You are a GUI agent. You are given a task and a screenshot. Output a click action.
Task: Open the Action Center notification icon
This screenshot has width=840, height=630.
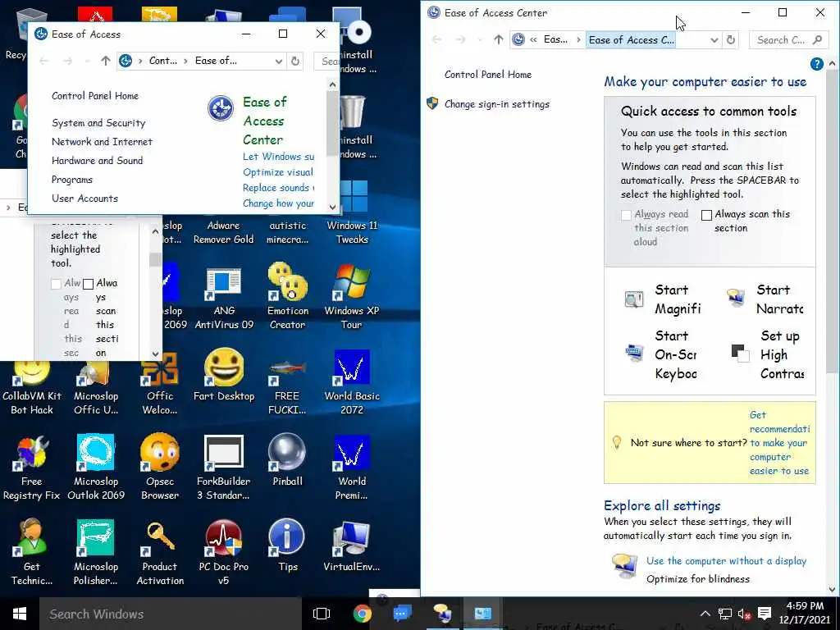pos(765,614)
